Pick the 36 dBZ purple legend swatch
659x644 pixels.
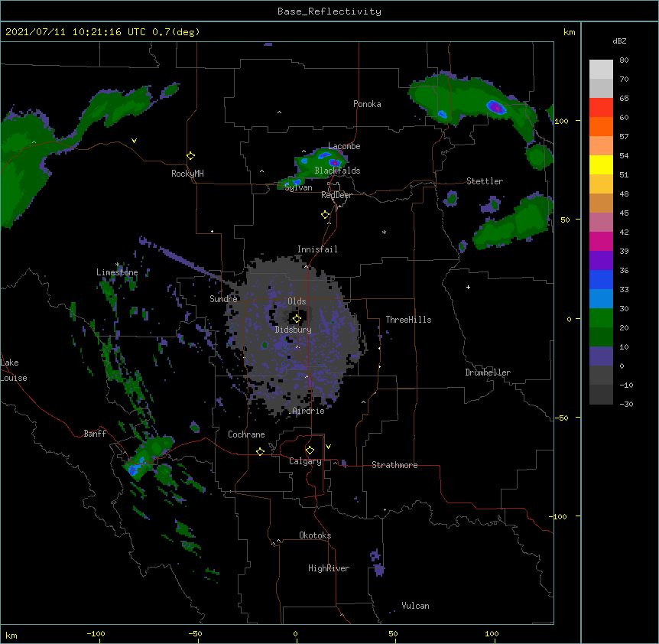point(601,260)
